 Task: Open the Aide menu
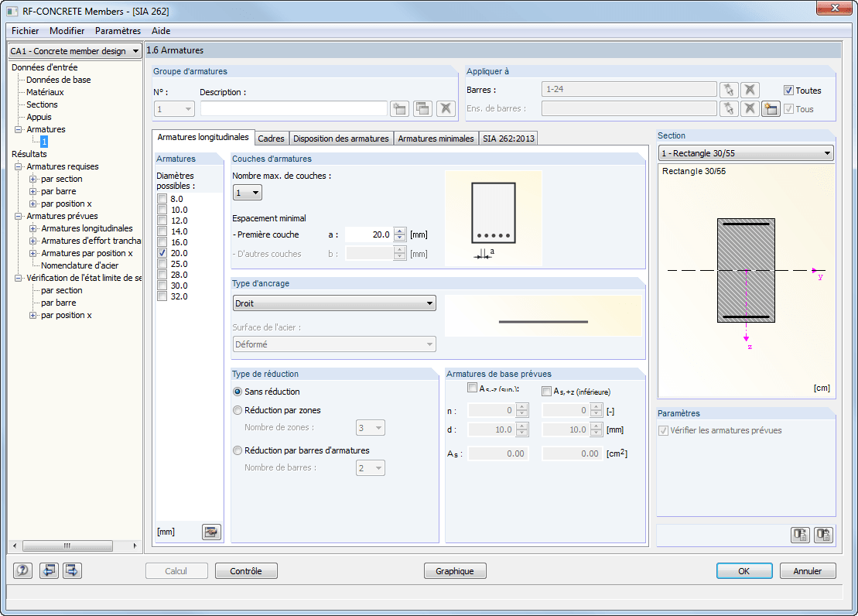[161, 31]
